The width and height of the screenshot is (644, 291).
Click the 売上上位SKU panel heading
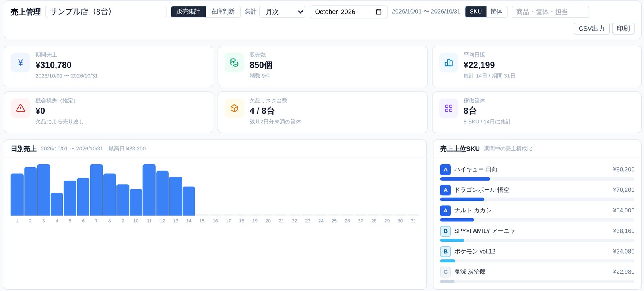460,149
